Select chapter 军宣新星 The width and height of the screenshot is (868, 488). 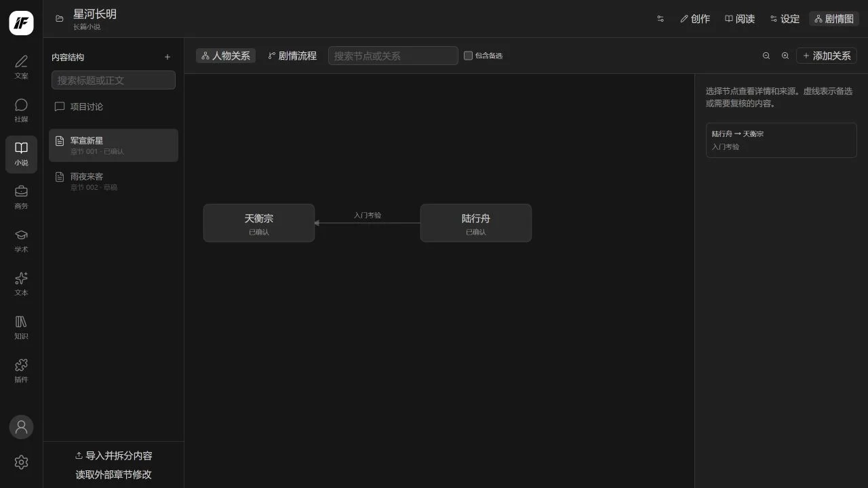(113, 145)
